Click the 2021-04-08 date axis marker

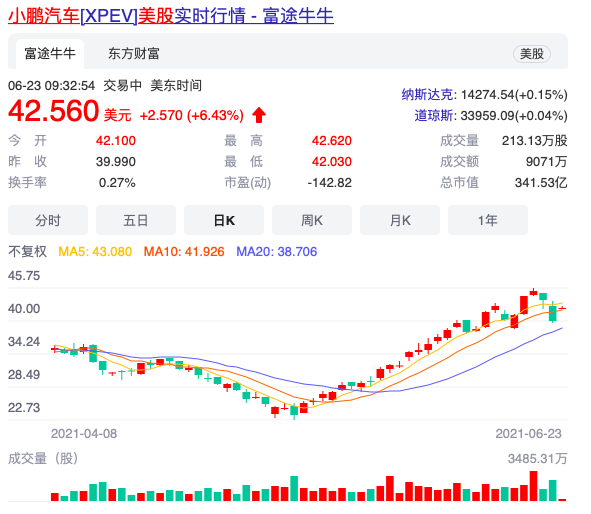pos(84,434)
